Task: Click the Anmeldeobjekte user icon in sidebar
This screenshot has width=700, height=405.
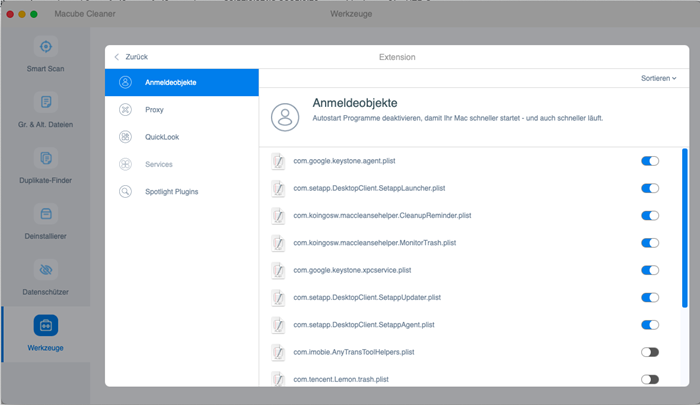Action: tap(125, 82)
